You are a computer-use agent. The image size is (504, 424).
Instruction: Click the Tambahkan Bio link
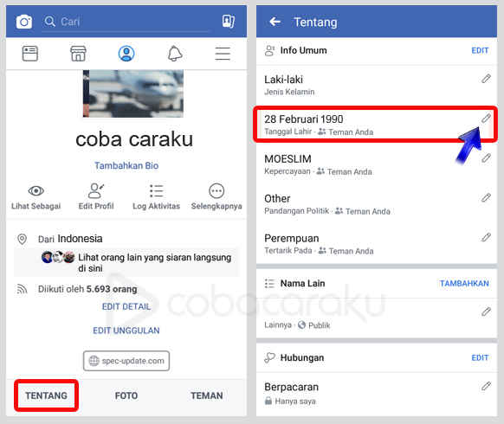point(126,165)
